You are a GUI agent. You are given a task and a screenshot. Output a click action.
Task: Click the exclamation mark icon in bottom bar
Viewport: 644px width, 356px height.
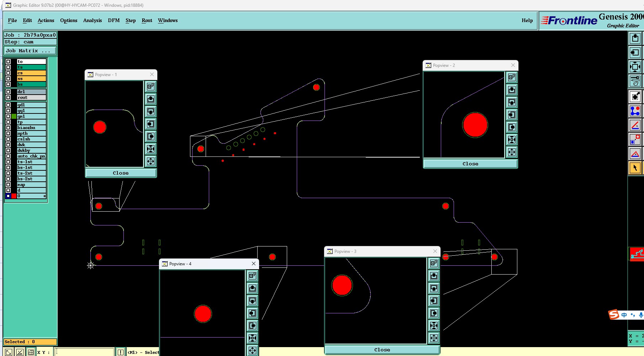121,352
